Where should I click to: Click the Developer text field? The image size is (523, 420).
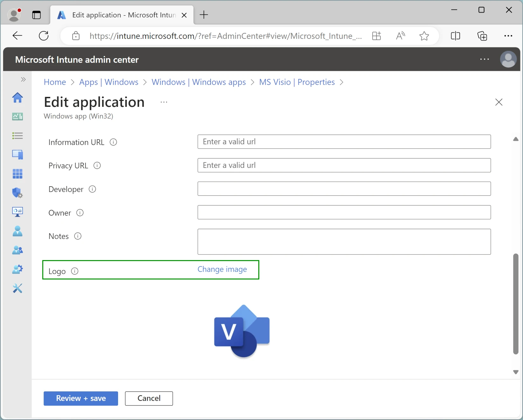pos(344,189)
